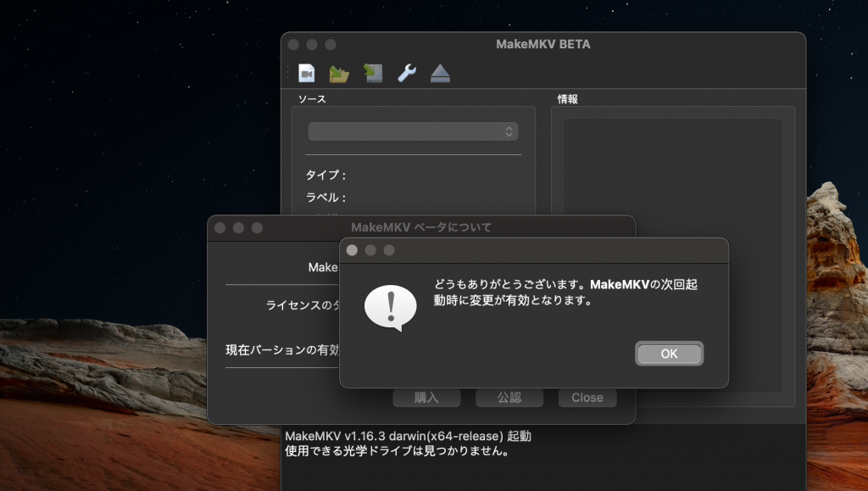Click the 'ライセンスの' label in about window
The width and height of the screenshot is (868, 491).
pos(303,305)
